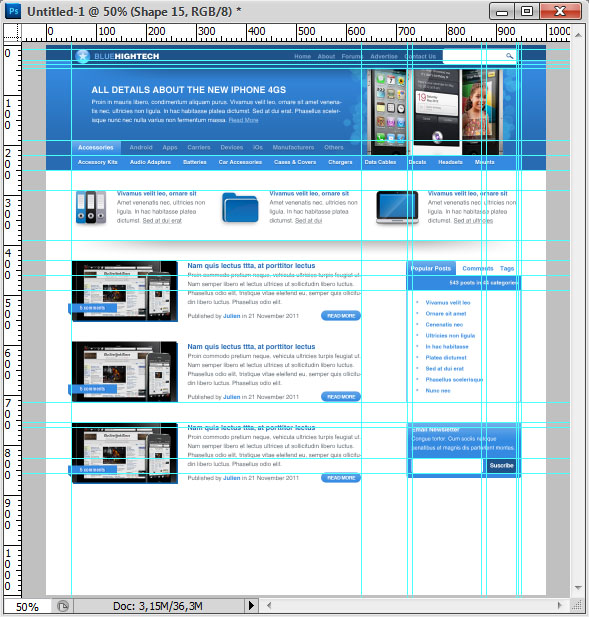
Task: Click the Sed at dui erat link under binders
Action: pyautogui.click(x=162, y=221)
